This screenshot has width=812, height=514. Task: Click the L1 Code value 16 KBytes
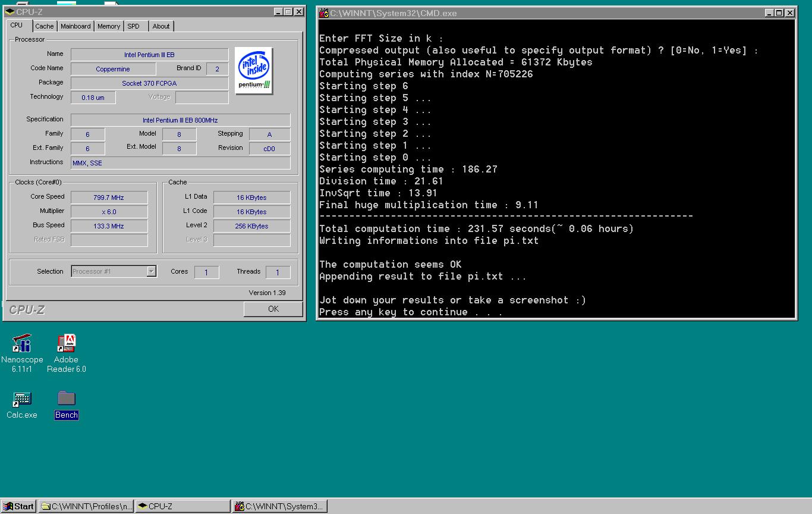coord(251,212)
